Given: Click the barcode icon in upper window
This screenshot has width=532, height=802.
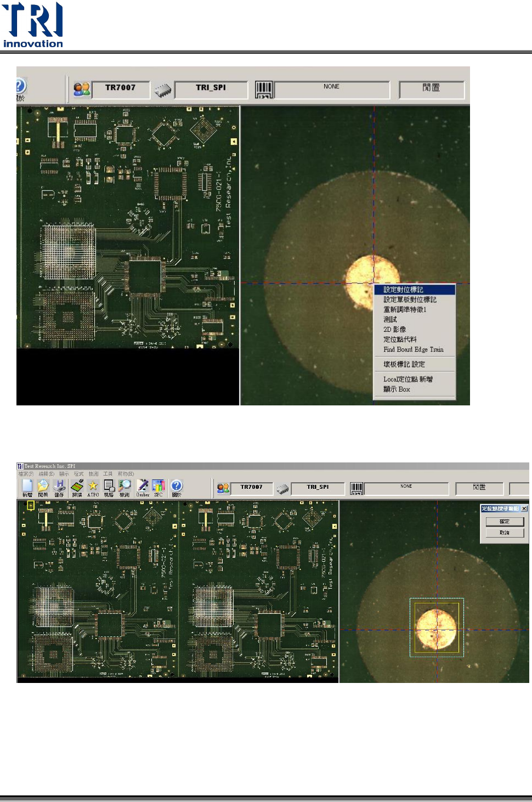Looking at the screenshot, I should 264,89.
